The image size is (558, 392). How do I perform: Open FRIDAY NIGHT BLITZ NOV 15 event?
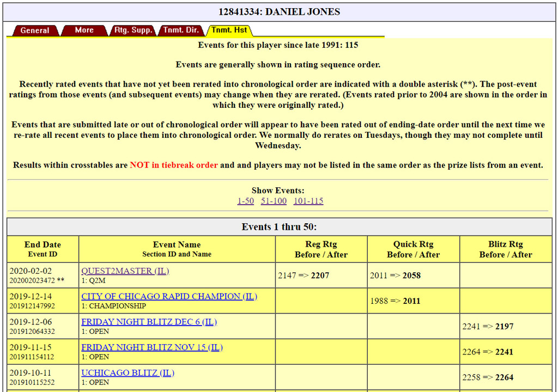(152, 347)
